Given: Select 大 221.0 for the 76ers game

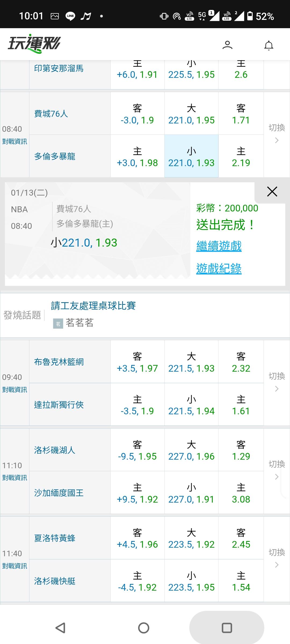Looking at the screenshot, I should coord(191,114).
